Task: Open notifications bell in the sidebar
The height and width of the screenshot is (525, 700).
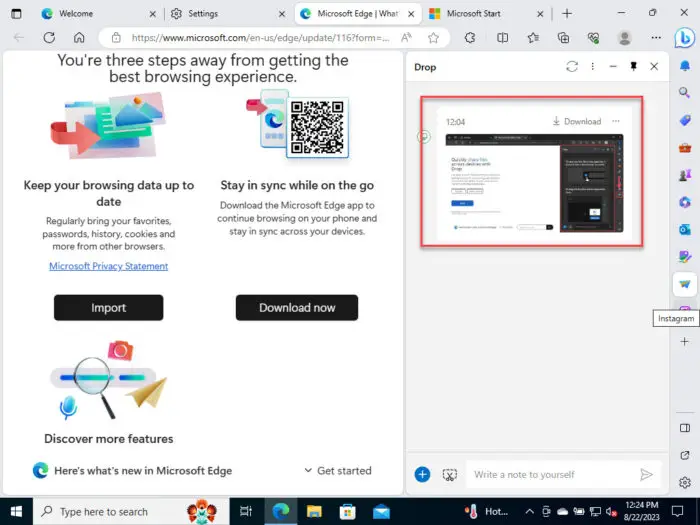Action: [x=684, y=66]
